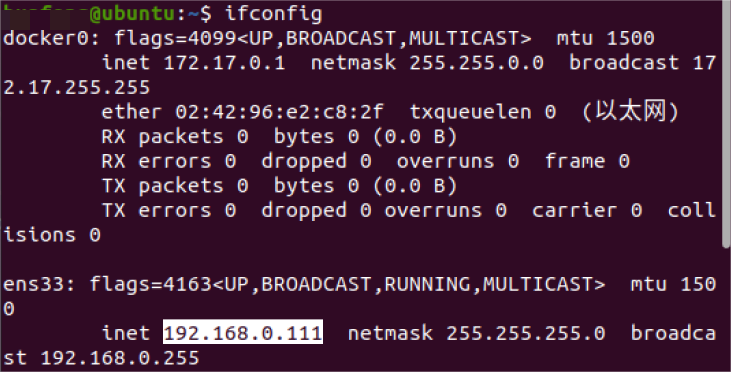Click the flags=4163 text
Screen dimensions: 731x372
click(151, 284)
